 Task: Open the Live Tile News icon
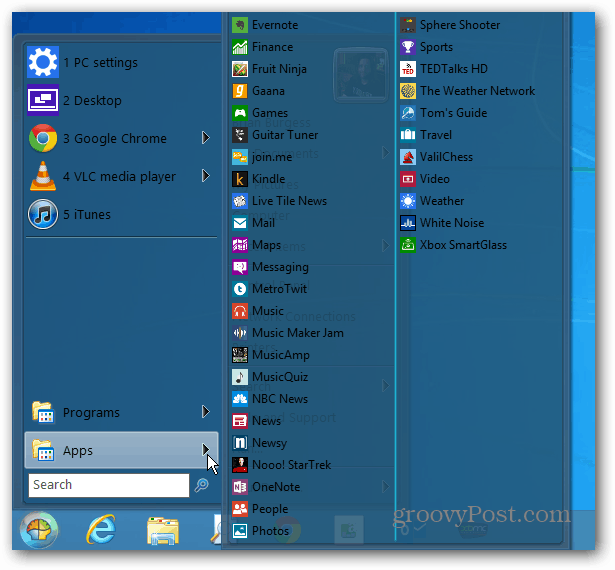240,201
